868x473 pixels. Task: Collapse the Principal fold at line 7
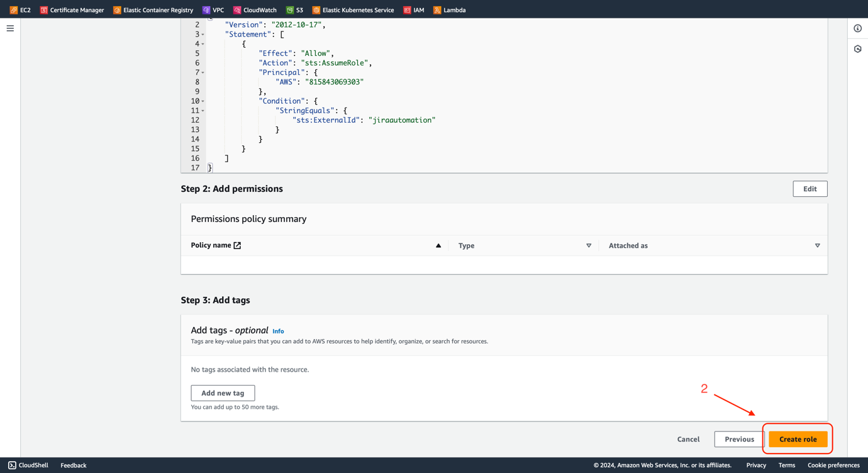pos(203,73)
